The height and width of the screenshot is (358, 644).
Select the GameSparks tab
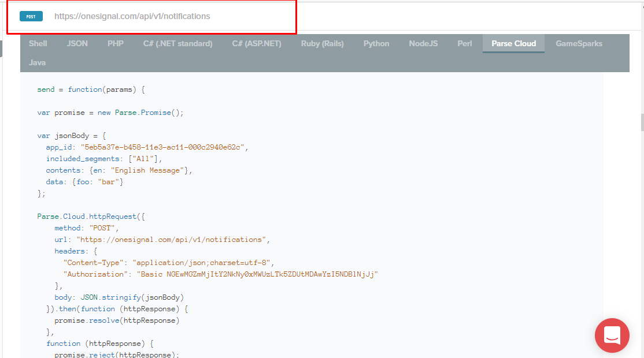pyautogui.click(x=579, y=43)
